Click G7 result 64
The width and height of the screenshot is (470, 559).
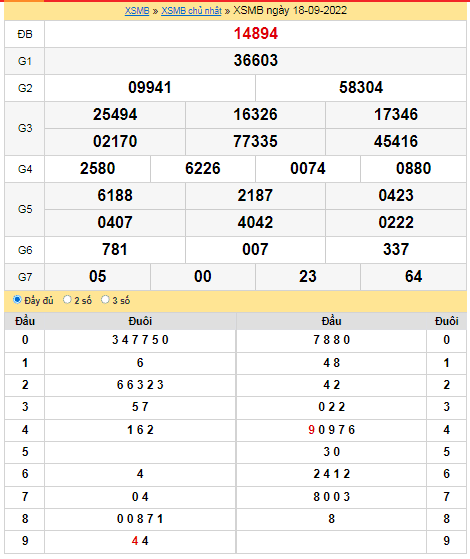413,277
